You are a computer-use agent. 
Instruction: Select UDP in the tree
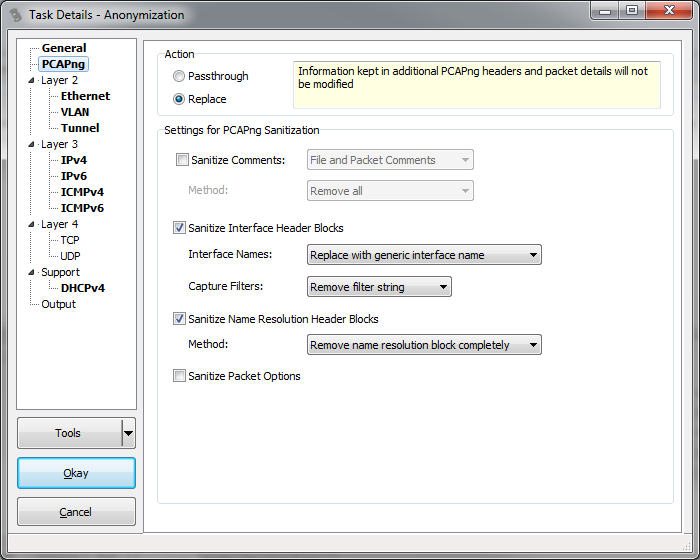[71, 256]
